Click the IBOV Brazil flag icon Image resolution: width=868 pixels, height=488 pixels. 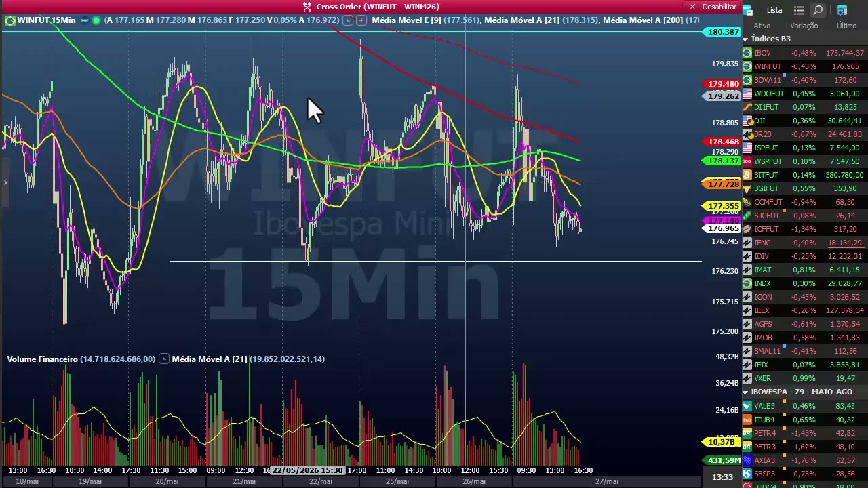pos(747,53)
